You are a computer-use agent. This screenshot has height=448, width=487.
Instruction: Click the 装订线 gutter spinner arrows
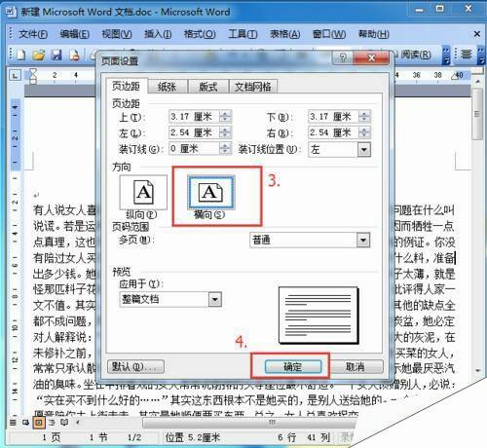(225, 149)
